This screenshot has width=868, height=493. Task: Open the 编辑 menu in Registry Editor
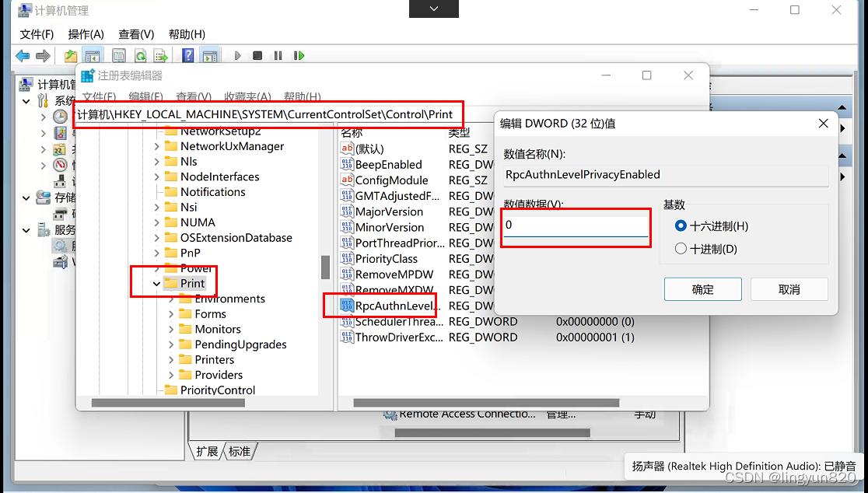pyautogui.click(x=146, y=96)
